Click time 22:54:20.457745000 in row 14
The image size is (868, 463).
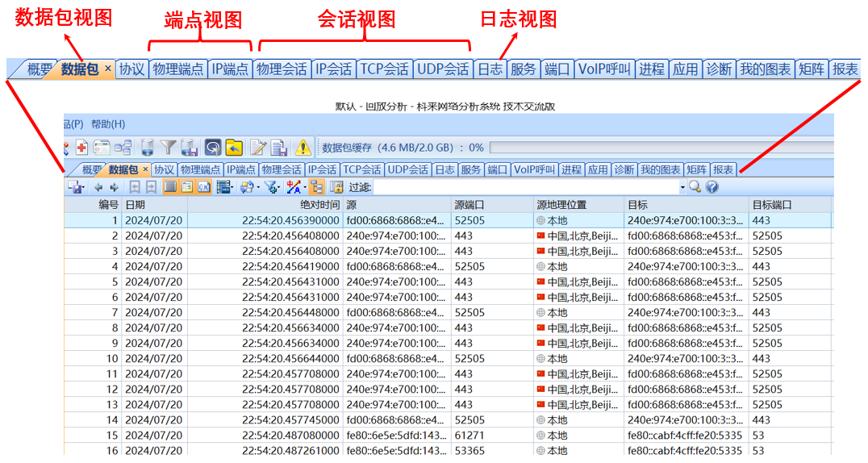click(x=290, y=419)
